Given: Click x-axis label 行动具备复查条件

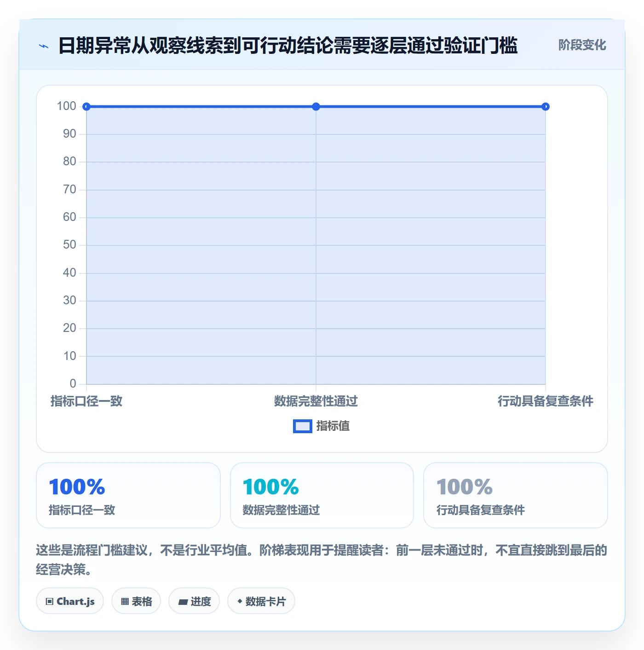Looking at the screenshot, I should coord(546,401).
